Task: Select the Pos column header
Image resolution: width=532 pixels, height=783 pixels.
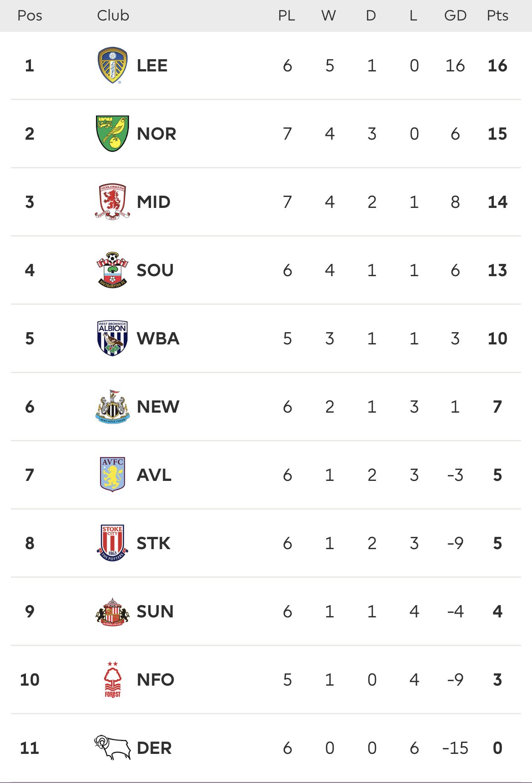Action: click(30, 15)
